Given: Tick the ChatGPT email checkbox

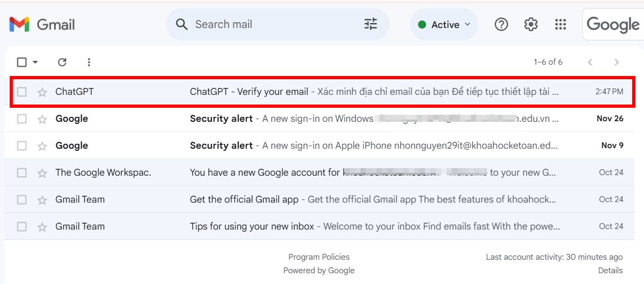Looking at the screenshot, I should click(x=22, y=92).
